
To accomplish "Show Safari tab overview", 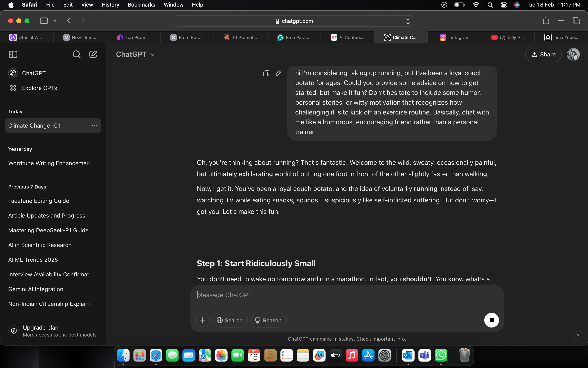I will (x=576, y=21).
